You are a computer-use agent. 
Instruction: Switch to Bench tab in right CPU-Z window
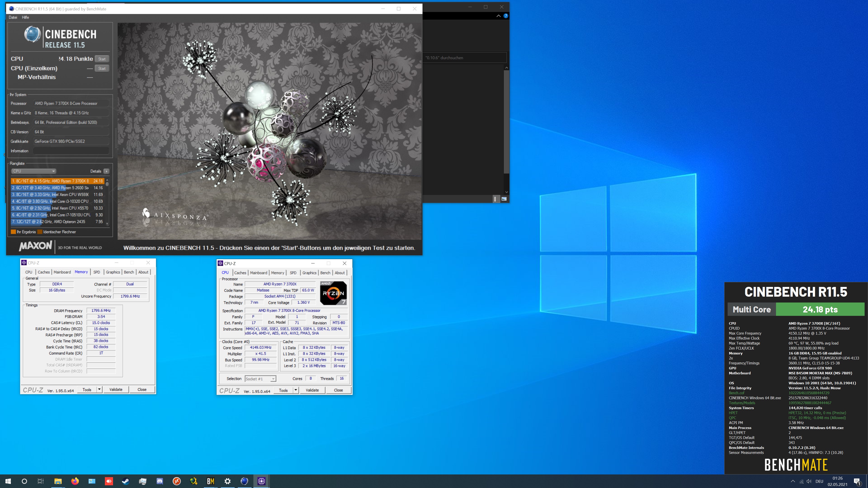click(325, 273)
